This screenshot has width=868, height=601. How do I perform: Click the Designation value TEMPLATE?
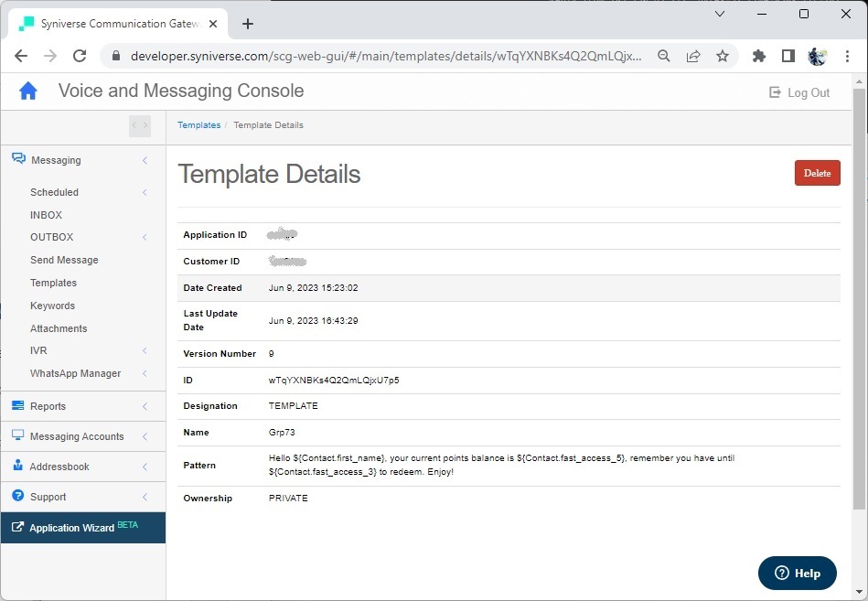[x=294, y=405]
